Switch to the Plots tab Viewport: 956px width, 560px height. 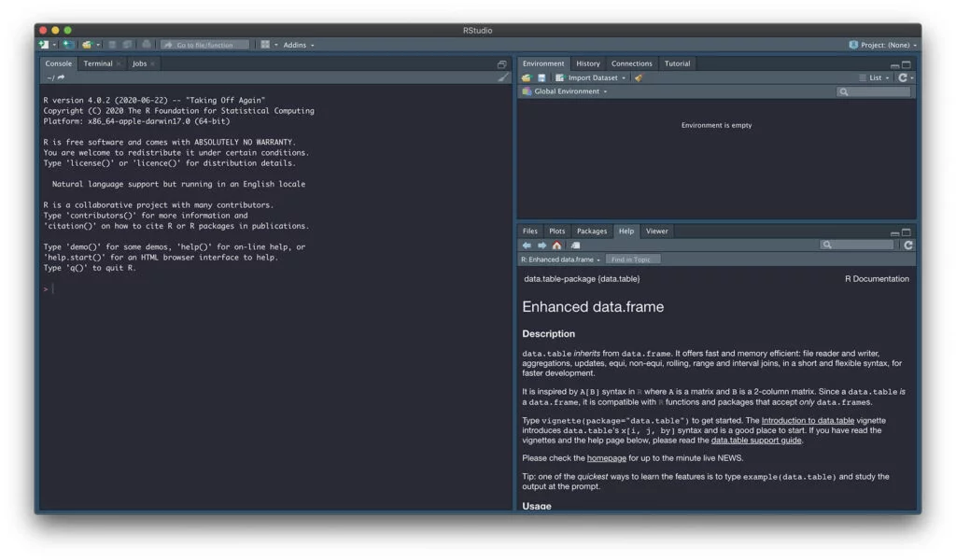point(556,231)
